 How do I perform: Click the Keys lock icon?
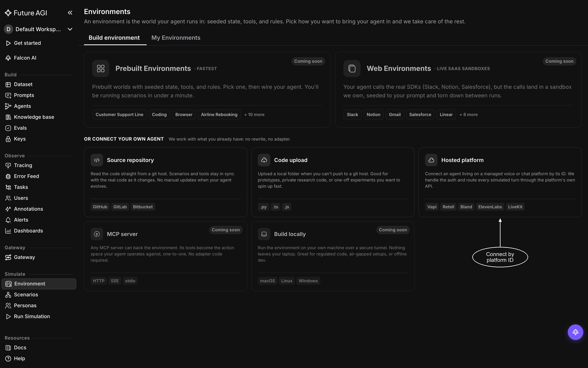(x=8, y=139)
